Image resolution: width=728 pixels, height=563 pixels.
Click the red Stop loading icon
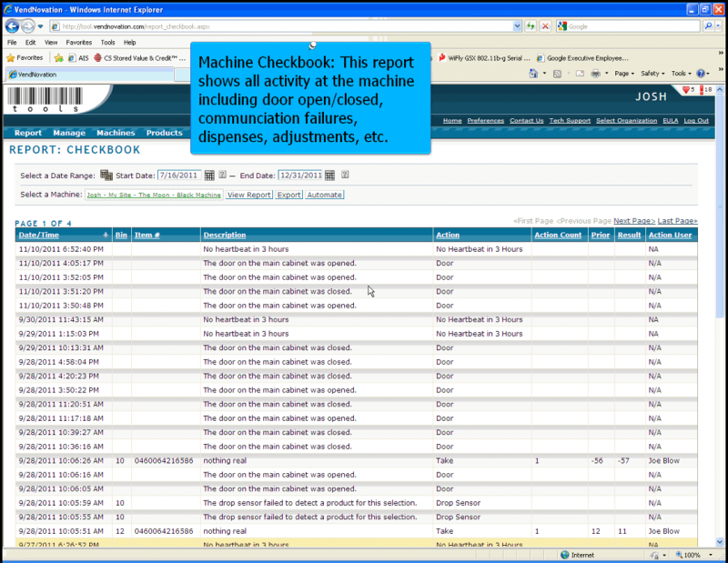(x=545, y=26)
